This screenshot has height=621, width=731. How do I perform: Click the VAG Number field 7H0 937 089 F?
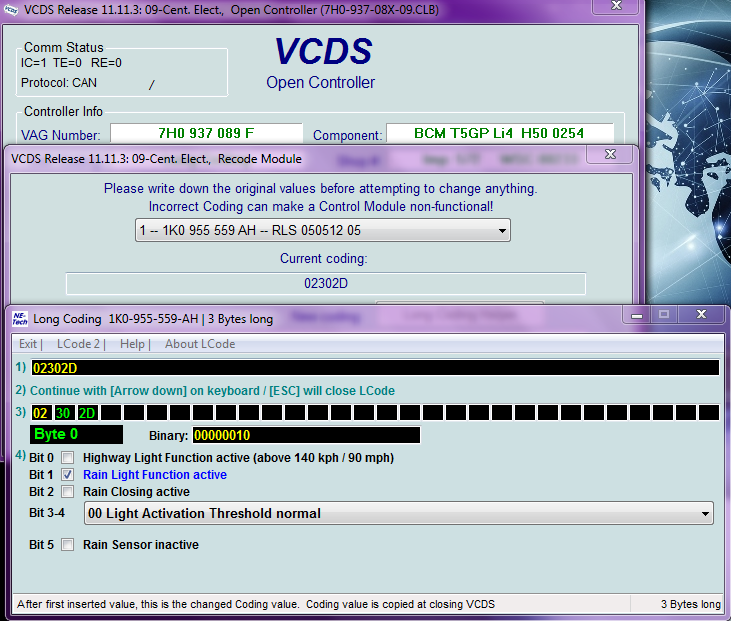pyautogui.click(x=207, y=133)
